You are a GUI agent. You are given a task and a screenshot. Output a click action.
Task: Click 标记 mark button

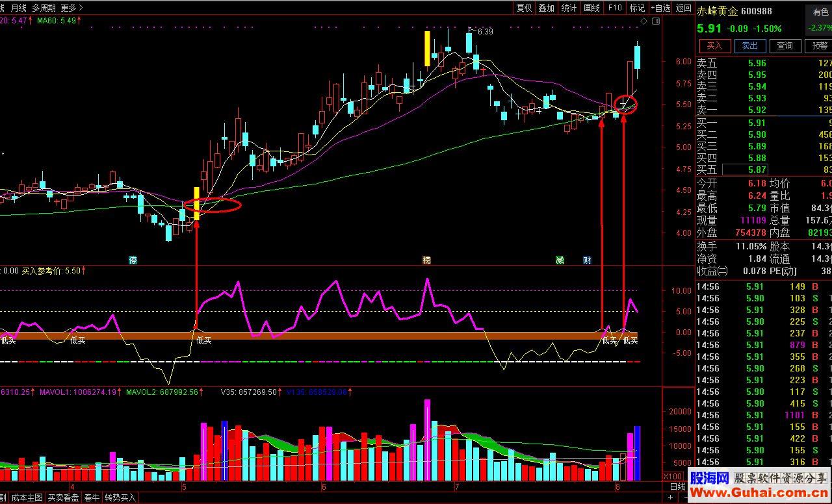[x=637, y=8]
